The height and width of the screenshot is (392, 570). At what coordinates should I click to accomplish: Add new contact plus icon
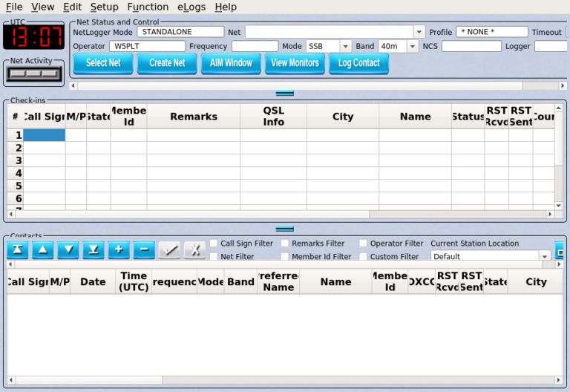119,249
